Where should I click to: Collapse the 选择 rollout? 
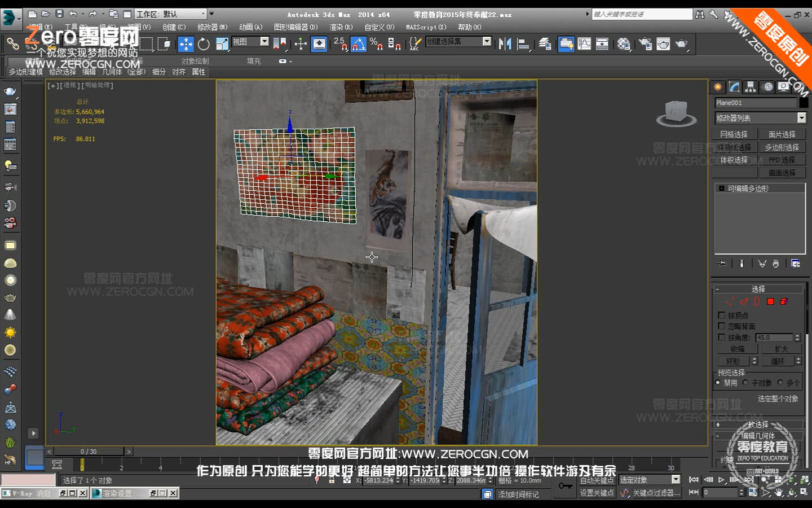[758, 289]
